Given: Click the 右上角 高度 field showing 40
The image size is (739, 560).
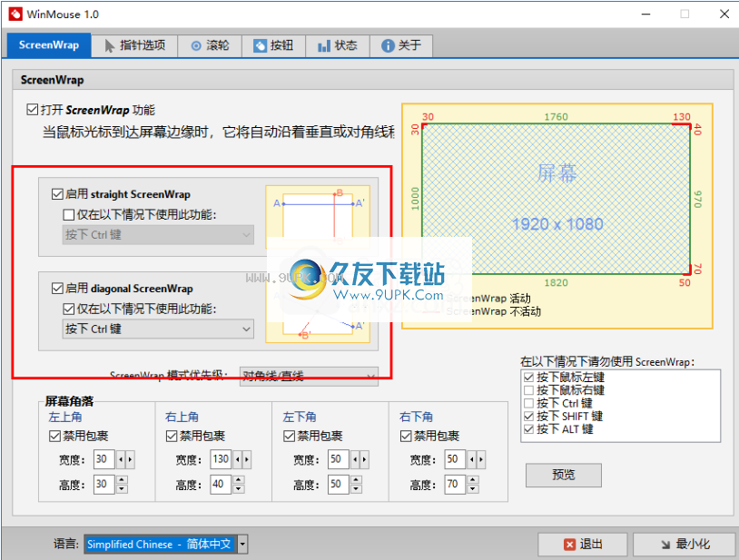Looking at the screenshot, I should 221,484.
